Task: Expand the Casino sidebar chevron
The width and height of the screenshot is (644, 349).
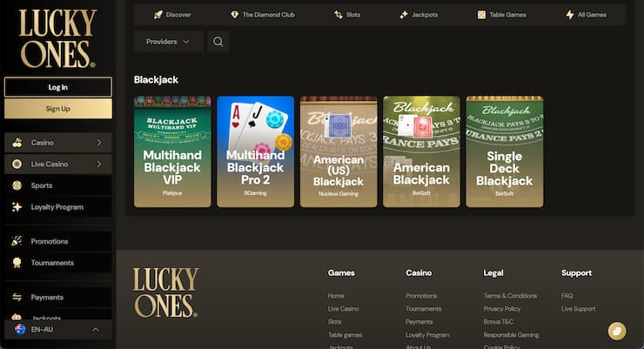Action: (99, 143)
